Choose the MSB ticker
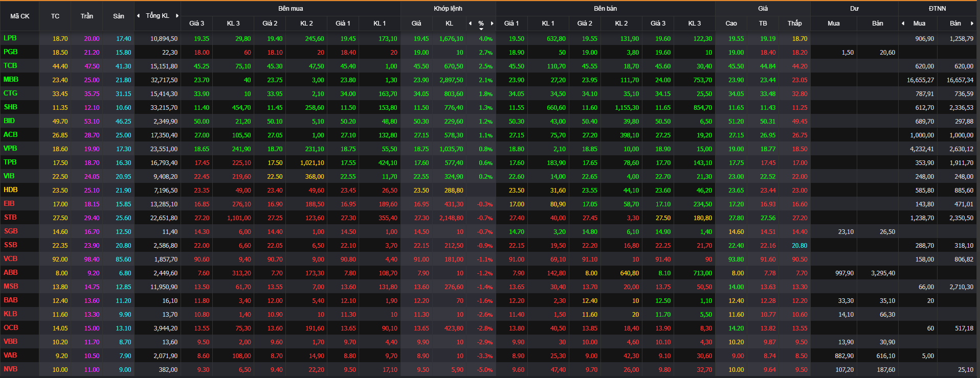The width and height of the screenshot is (980, 378). (11, 287)
